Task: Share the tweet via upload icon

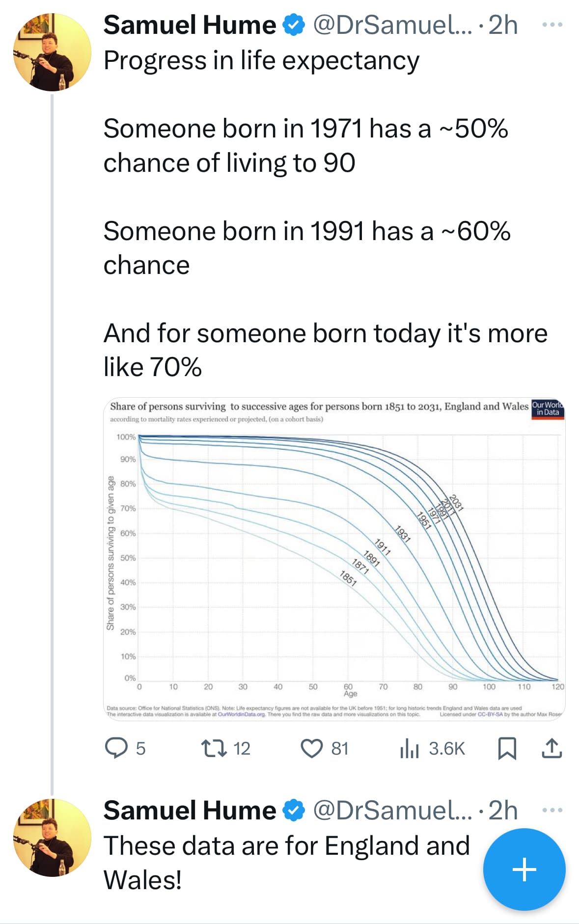Action: point(552,748)
